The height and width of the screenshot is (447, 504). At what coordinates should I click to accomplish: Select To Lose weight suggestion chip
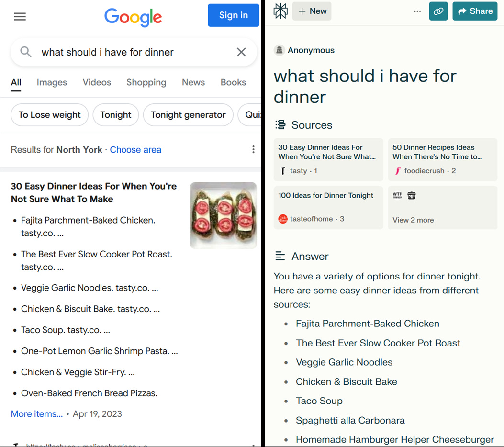[x=49, y=115]
